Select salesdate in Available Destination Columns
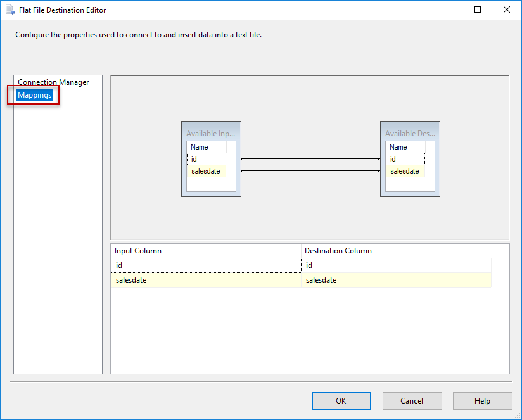522x420 pixels. 405,171
